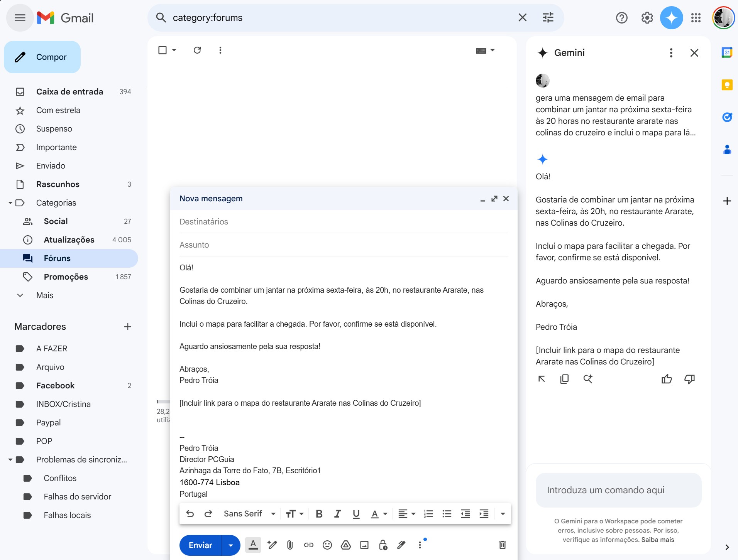Toggle italic formatting
The image size is (738, 560).
(x=337, y=514)
